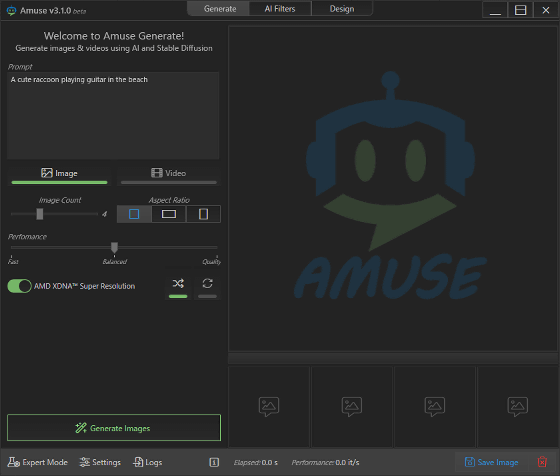Click the Save Image button
The height and width of the screenshot is (476, 560).
point(491,462)
